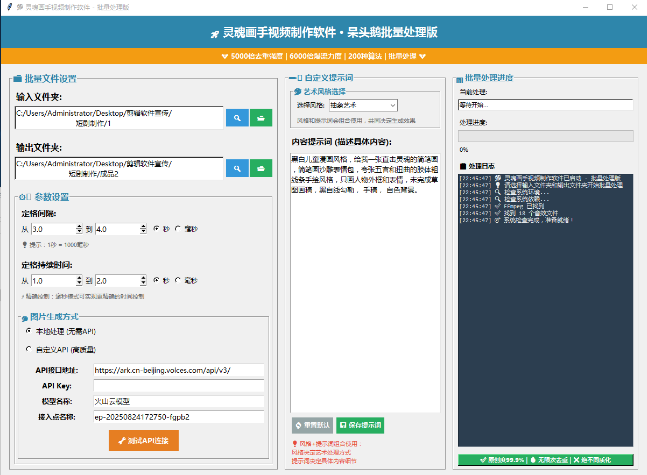Click search icon beside input folder path
647x475 pixels.
pyautogui.click(x=237, y=118)
